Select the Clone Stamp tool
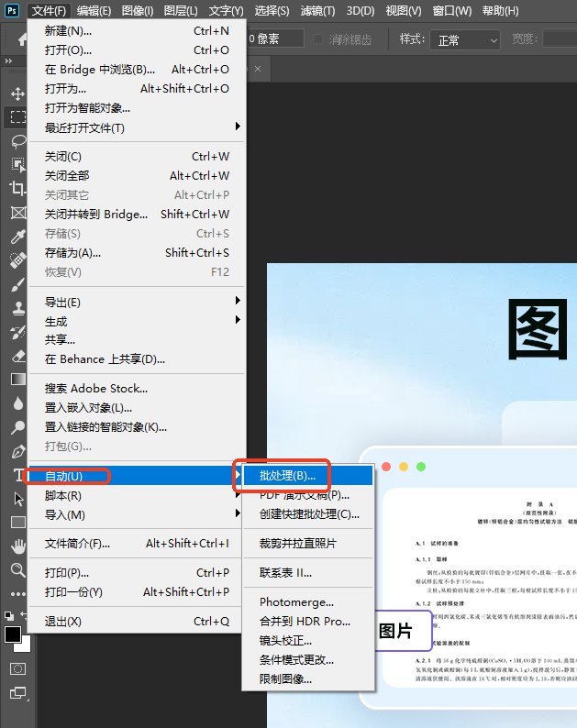The height and width of the screenshot is (728, 577). (x=17, y=308)
